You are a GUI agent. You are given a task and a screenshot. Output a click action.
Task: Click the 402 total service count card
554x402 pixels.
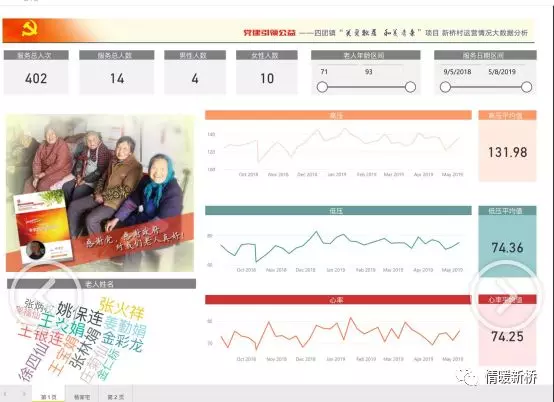(x=36, y=72)
